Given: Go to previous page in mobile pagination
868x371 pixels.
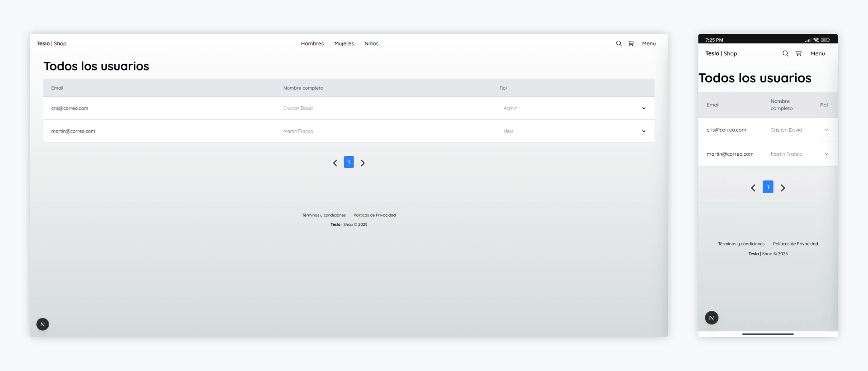Looking at the screenshot, I should point(753,188).
